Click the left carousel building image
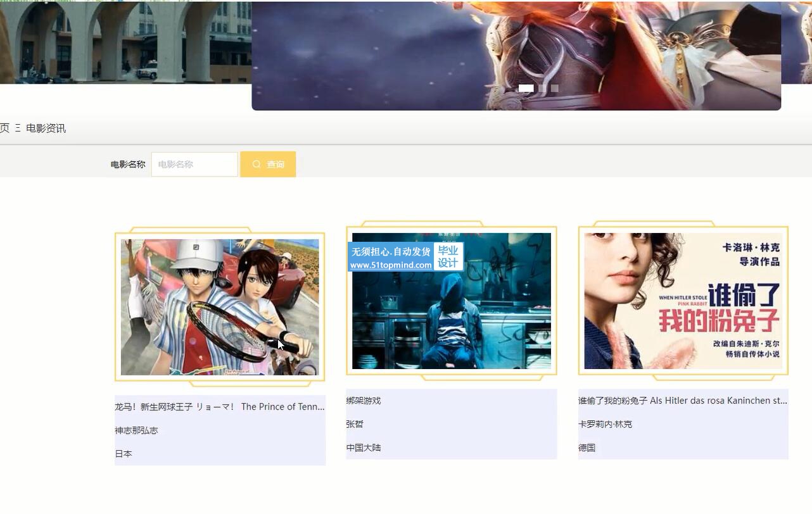812x514 pixels. pyautogui.click(x=125, y=42)
